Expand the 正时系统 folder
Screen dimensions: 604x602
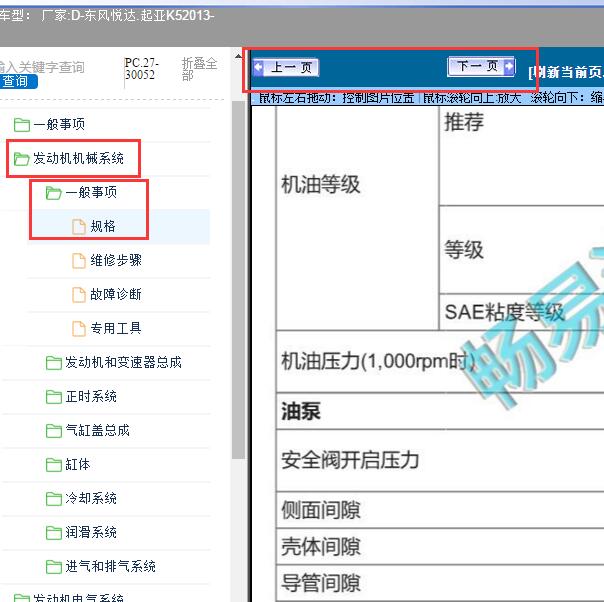91,396
